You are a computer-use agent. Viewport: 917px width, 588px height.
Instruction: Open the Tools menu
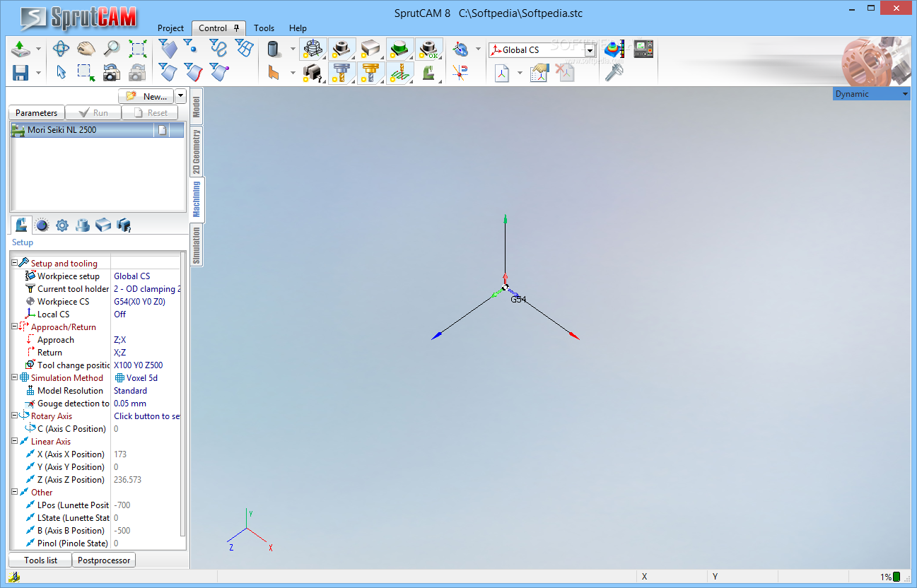coord(264,28)
